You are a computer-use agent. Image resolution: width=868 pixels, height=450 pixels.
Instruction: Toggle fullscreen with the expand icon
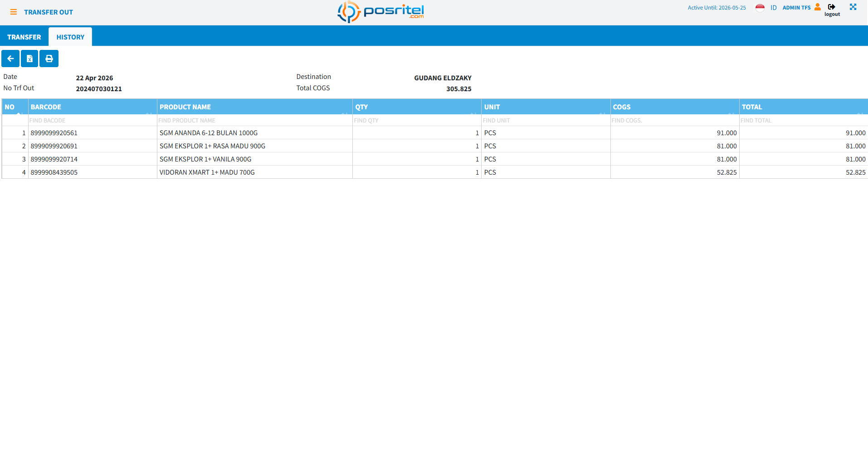tap(853, 7)
